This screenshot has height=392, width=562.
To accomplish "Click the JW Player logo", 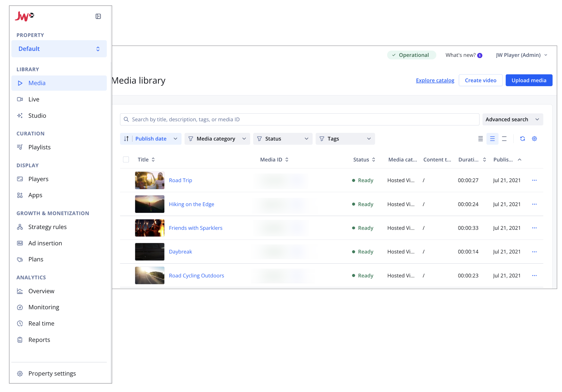I will 25,16.
